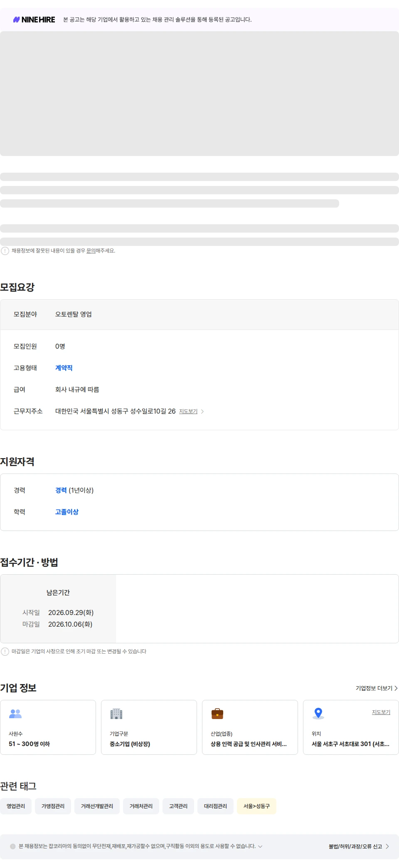This screenshot has width=399, height=868.
Task: Click the 대한민국 서울특별시 성동구 성수일로10길 26 address
Action: coord(116,411)
